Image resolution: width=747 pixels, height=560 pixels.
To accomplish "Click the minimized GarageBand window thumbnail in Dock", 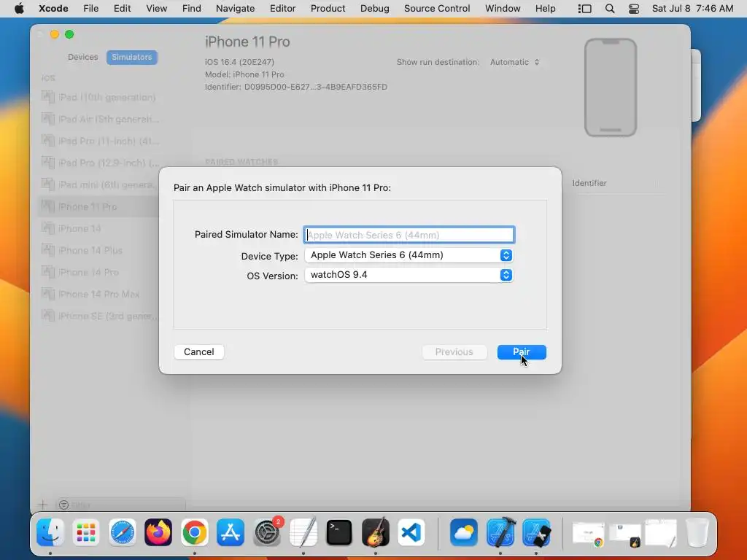I will point(625,534).
